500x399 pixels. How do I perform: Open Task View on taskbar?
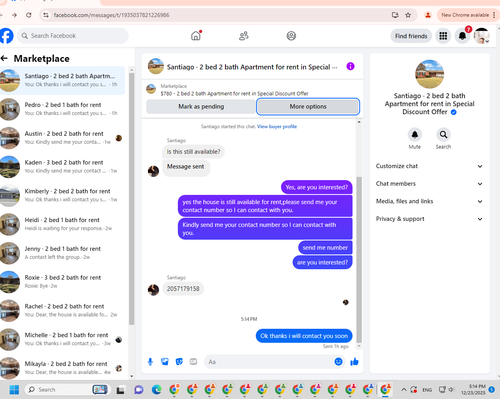120,389
